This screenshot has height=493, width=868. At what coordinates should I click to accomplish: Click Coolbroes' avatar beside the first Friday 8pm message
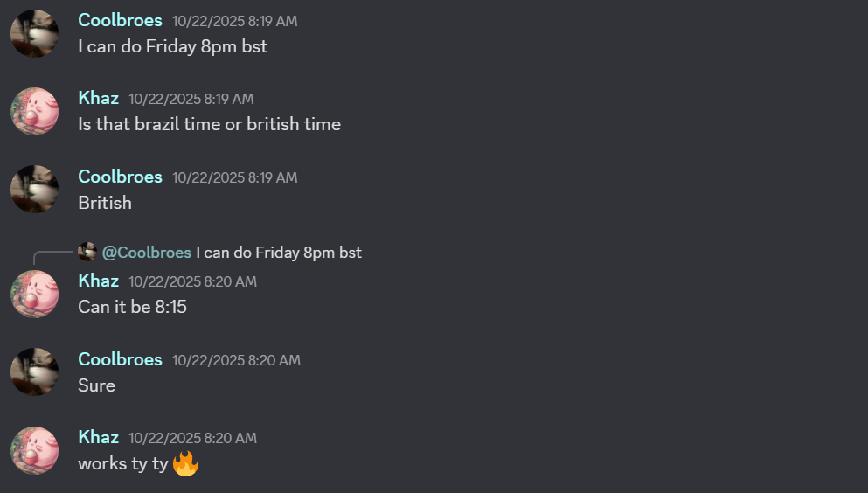pyautogui.click(x=34, y=33)
